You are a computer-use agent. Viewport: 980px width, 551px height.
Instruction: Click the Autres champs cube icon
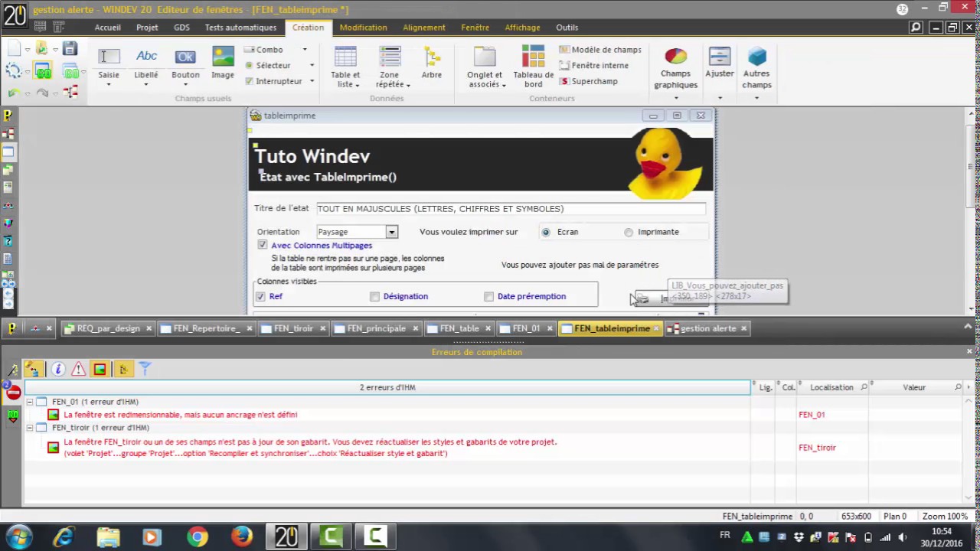[756, 56]
